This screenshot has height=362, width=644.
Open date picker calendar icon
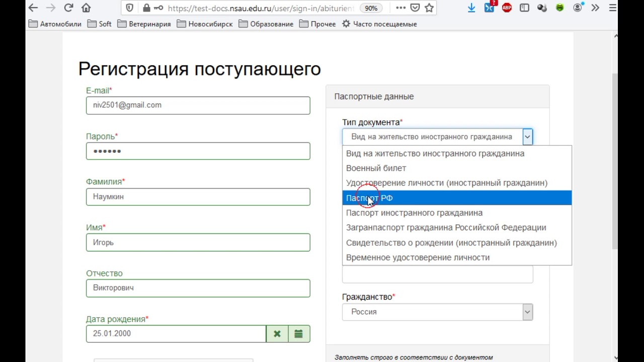click(299, 334)
